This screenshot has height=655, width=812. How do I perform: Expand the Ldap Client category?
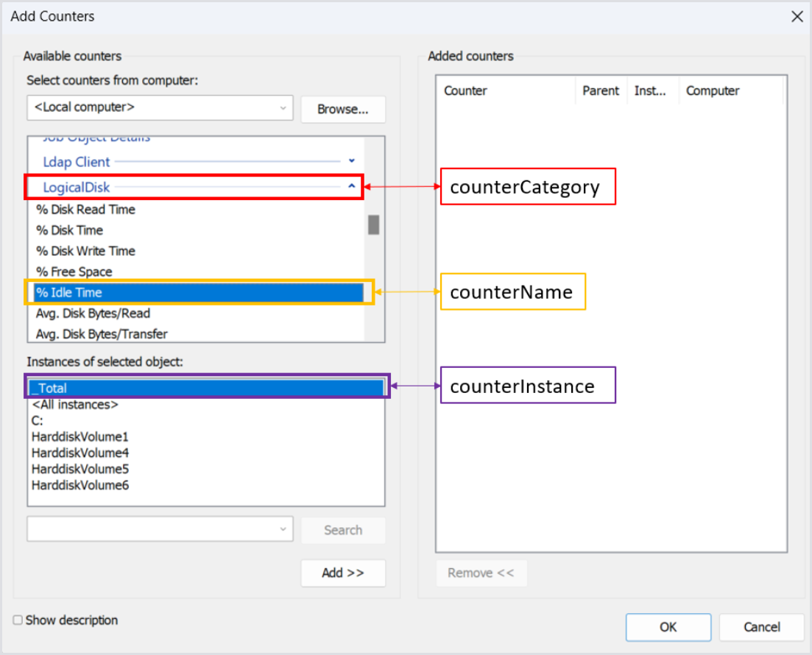tap(351, 161)
